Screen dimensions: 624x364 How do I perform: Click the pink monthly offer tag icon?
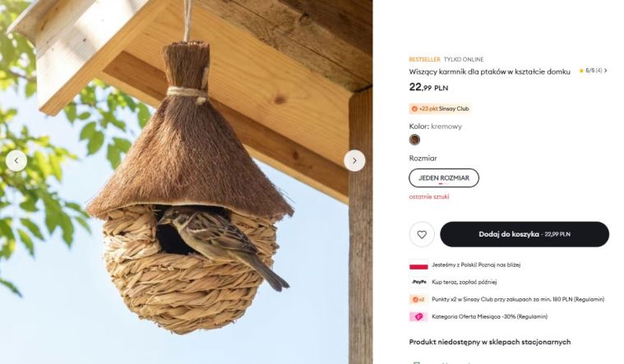(418, 316)
